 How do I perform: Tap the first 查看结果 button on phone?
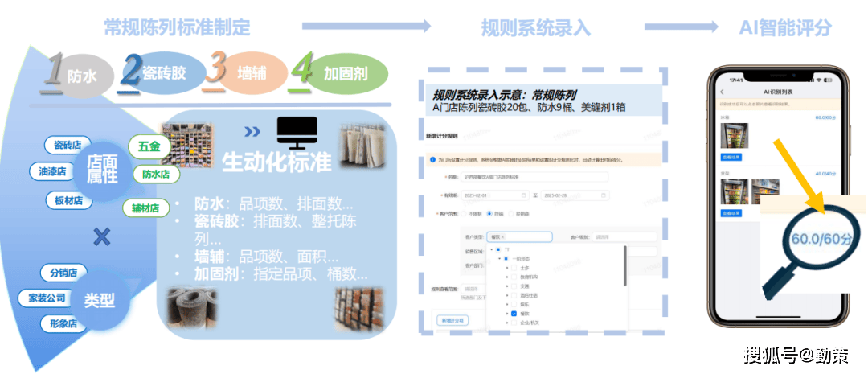point(732,156)
